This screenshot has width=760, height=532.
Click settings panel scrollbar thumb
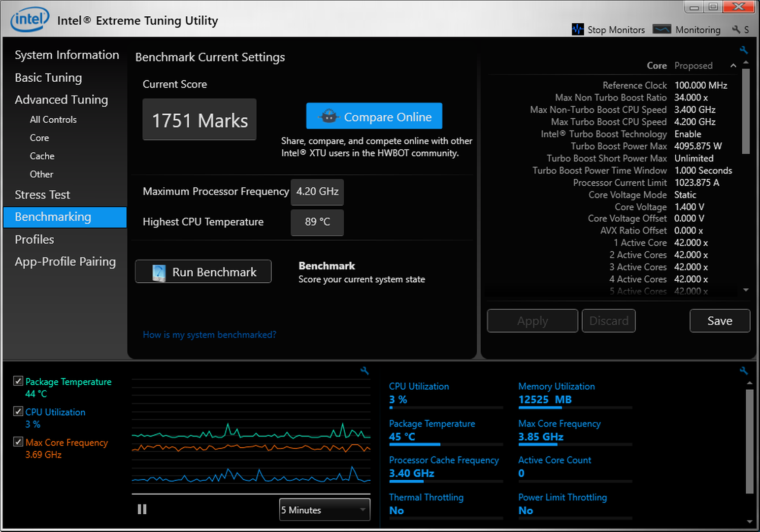pos(746,111)
